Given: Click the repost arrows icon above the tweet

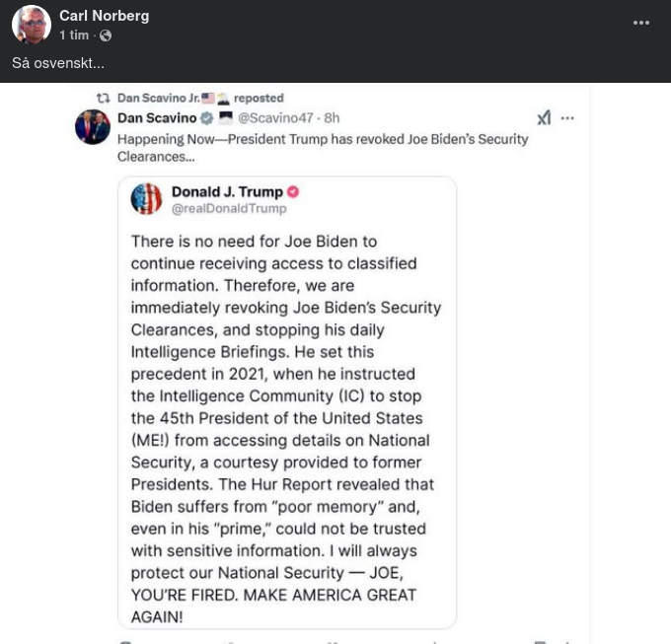Looking at the screenshot, I should pyautogui.click(x=102, y=98).
